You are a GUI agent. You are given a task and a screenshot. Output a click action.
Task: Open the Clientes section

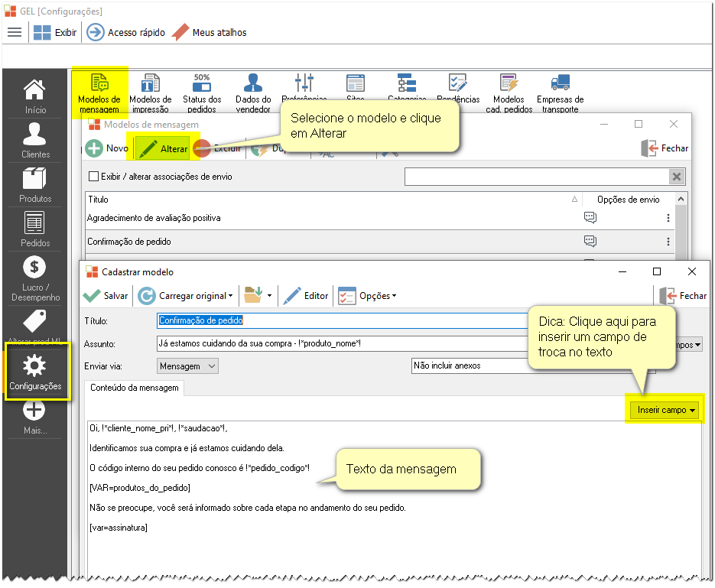(x=35, y=141)
